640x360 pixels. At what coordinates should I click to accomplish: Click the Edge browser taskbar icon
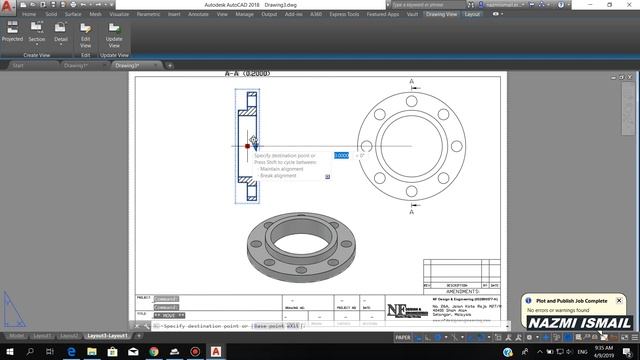(71, 351)
